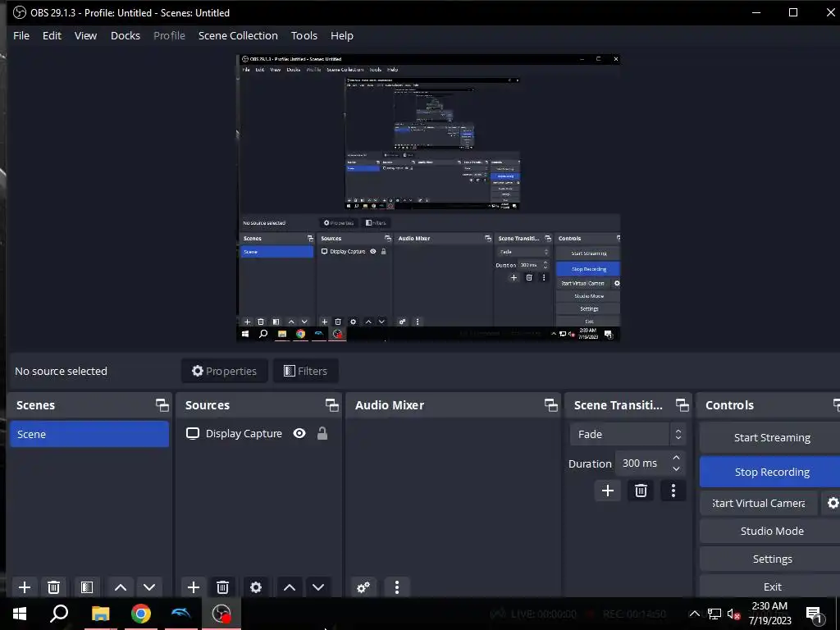Open Windows taskbar search
840x630 pixels.
tap(59, 614)
